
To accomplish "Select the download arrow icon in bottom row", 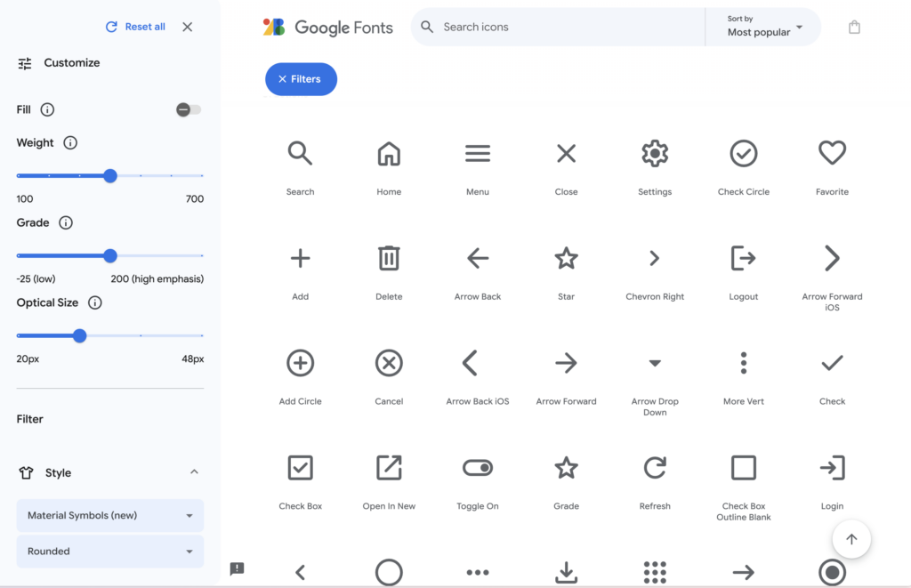I will (566, 572).
